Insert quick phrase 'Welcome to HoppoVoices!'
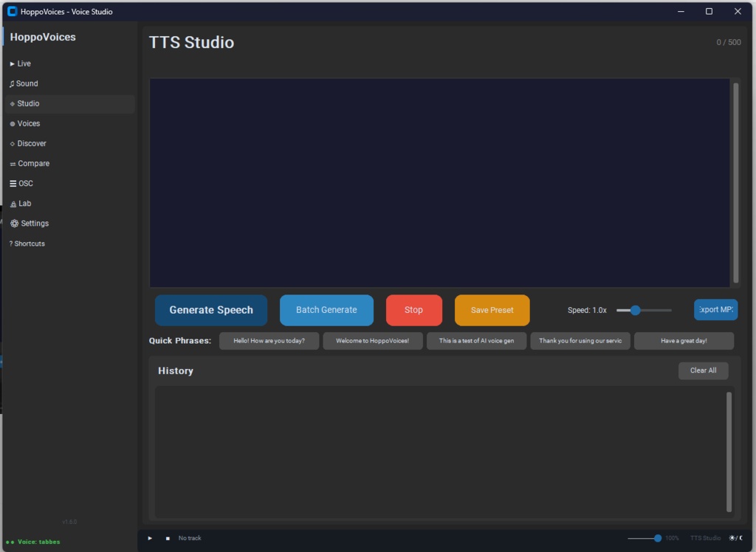Screen dimensions: 756x552 373,341
